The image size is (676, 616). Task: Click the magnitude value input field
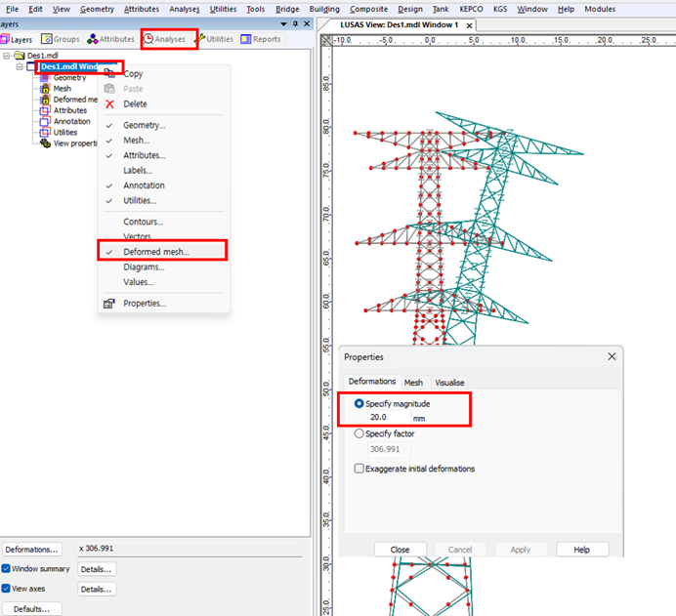pyautogui.click(x=388, y=418)
